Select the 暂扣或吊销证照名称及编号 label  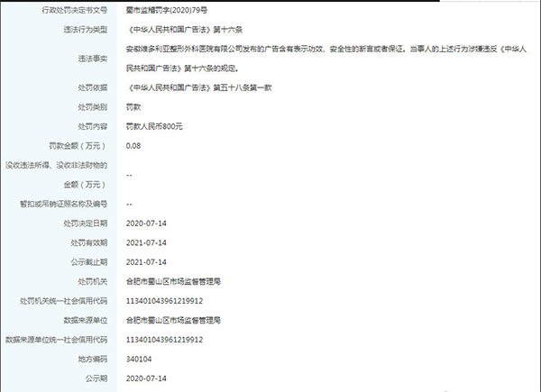[x=63, y=204]
